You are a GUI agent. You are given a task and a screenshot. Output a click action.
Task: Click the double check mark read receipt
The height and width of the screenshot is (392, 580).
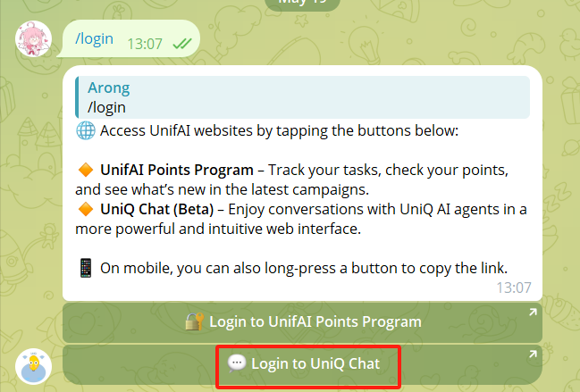click(182, 44)
